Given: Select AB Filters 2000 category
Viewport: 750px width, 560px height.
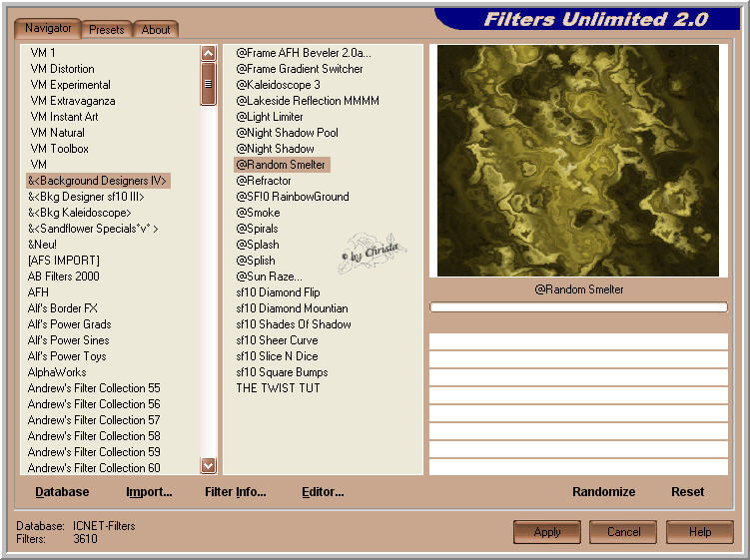Looking at the screenshot, I should (x=64, y=277).
